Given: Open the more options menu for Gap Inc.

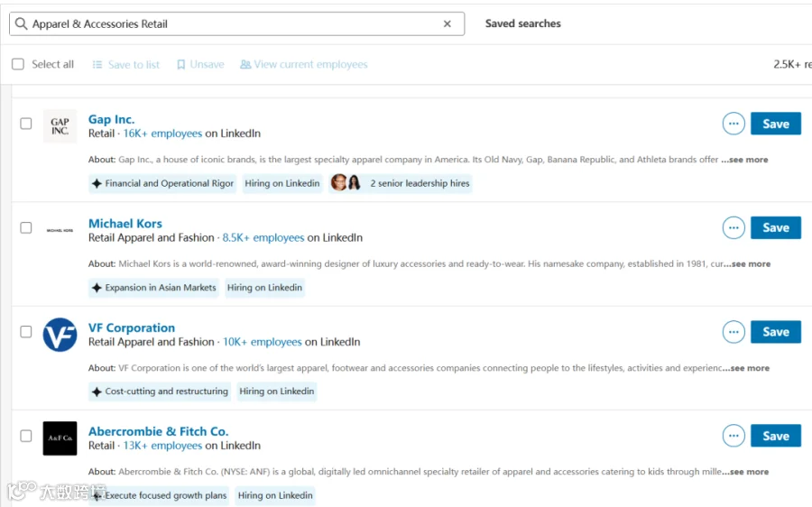Looking at the screenshot, I should pos(734,124).
